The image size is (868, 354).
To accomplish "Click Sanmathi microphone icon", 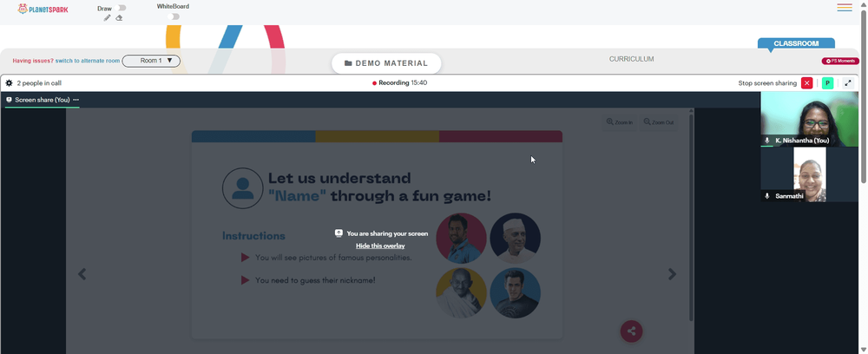I will tap(766, 196).
